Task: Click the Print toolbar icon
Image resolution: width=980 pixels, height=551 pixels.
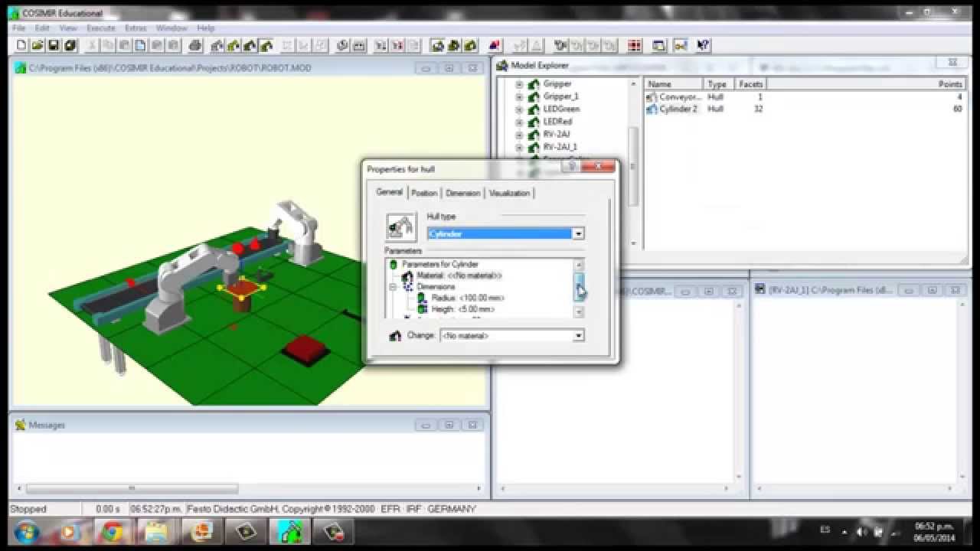Action: (195, 46)
